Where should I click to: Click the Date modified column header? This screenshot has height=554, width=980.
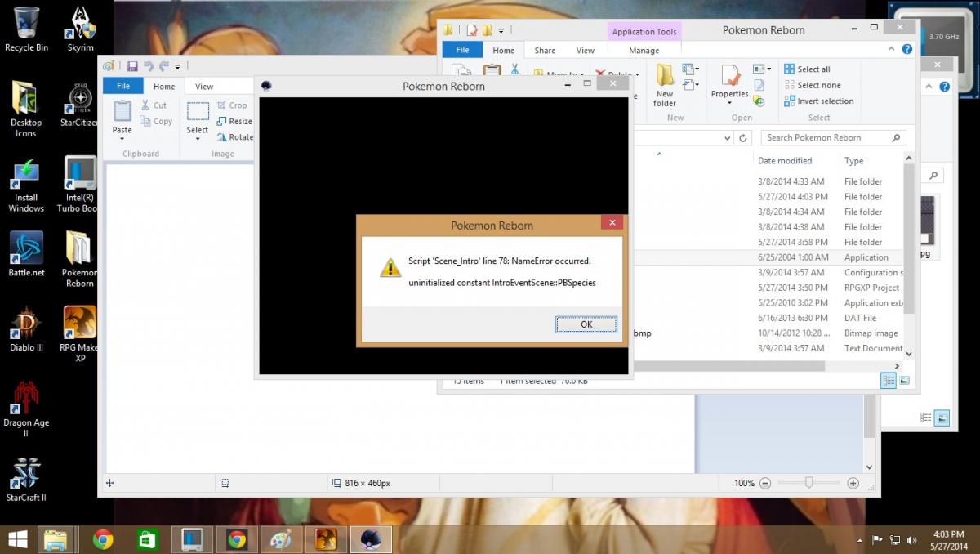click(785, 161)
